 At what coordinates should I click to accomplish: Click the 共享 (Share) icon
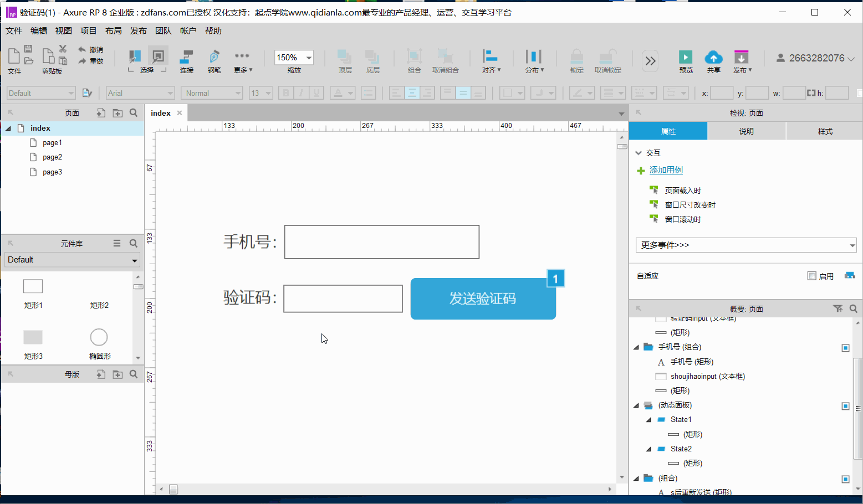click(713, 57)
